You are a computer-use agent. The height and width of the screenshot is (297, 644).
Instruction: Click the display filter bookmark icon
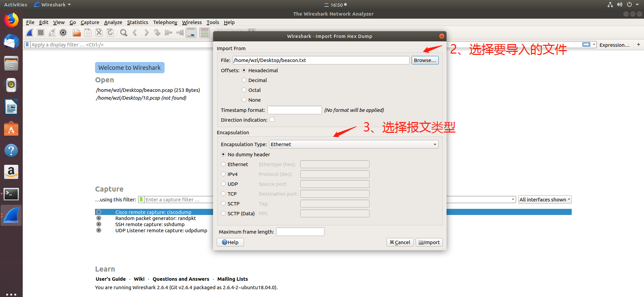pos(27,44)
